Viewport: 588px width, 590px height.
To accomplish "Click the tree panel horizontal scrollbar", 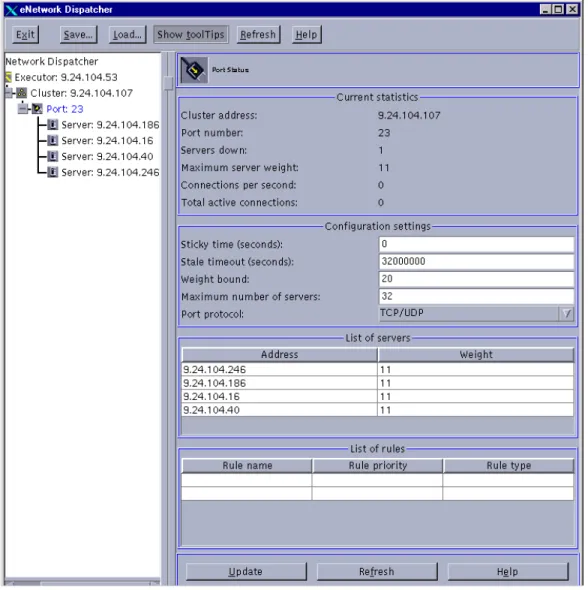I will [82, 582].
